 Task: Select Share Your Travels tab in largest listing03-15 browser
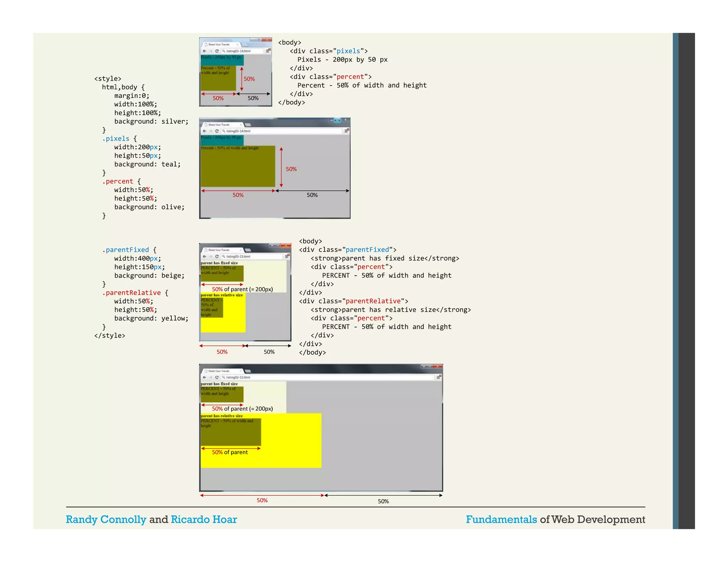[x=222, y=371]
